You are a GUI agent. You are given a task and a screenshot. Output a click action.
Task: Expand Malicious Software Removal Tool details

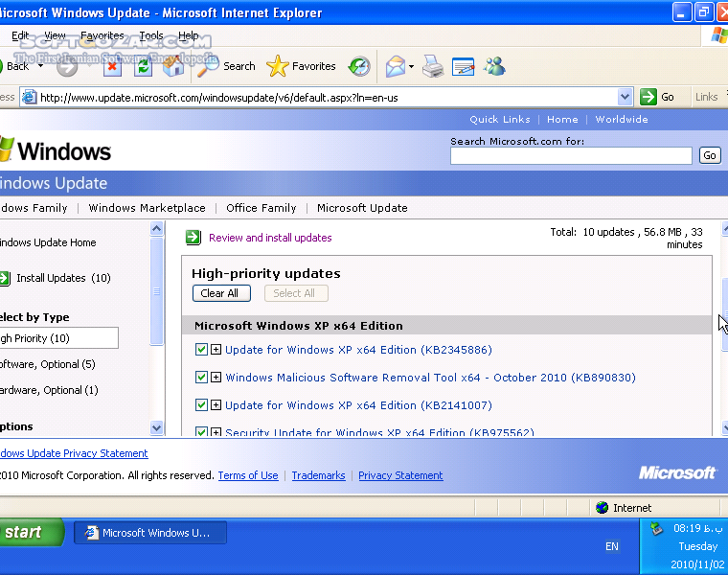(x=216, y=378)
